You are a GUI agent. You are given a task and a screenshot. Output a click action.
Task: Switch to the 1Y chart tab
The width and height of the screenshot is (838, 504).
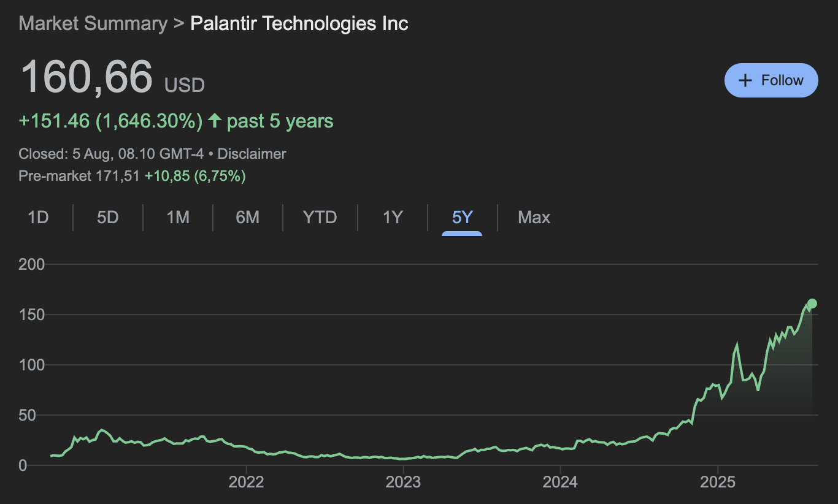click(393, 217)
